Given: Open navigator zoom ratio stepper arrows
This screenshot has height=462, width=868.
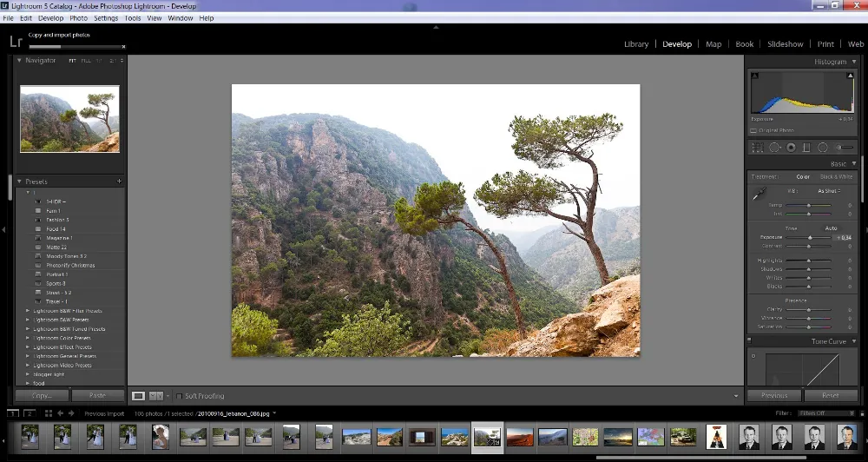Looking at the screenshot, I should (x=122, y=61).
